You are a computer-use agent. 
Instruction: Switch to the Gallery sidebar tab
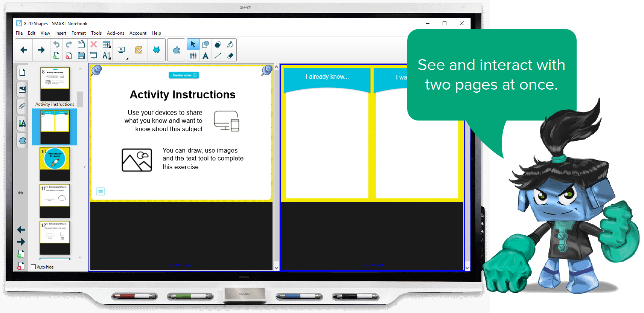(22, 89)
